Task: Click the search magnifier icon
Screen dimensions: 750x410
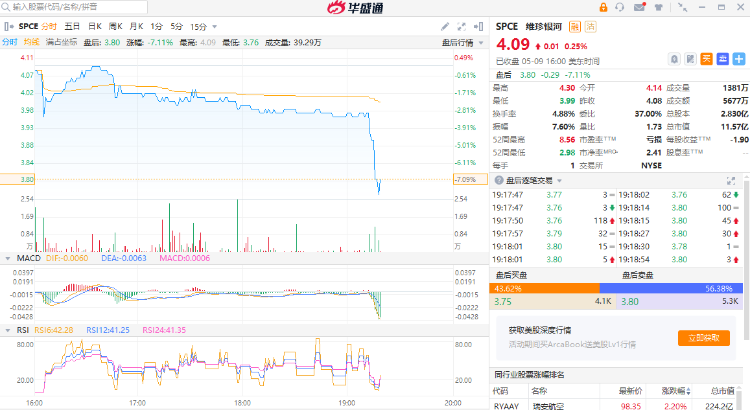Action: (6, 7)
